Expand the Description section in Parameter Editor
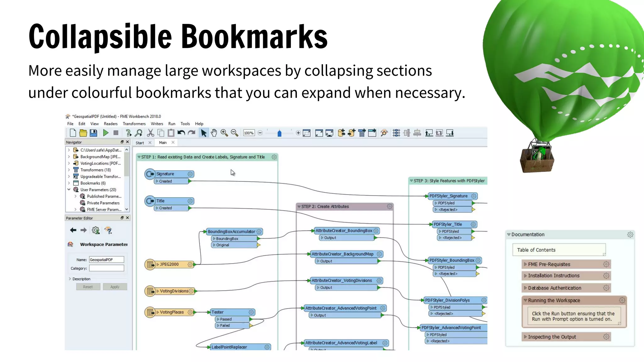 [69, 279]
